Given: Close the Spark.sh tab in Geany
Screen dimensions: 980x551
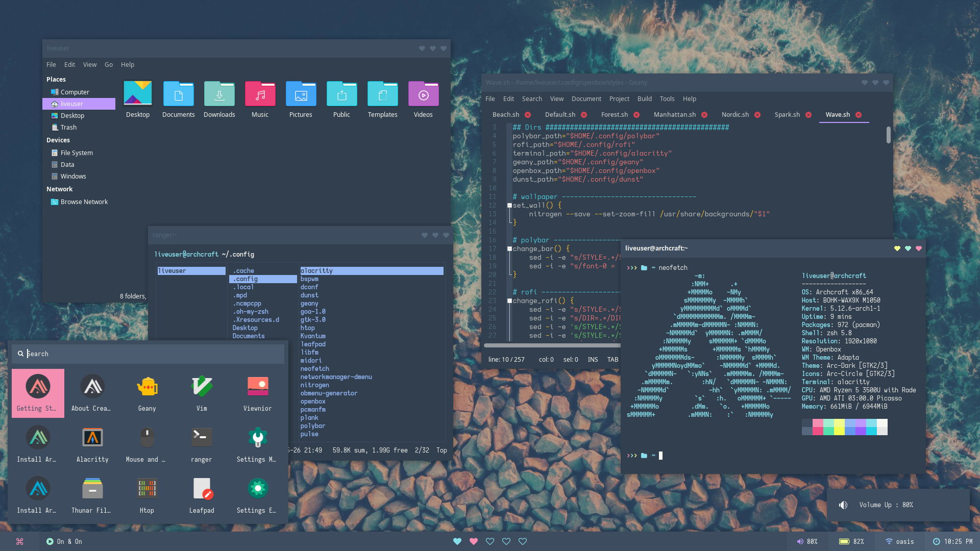Looking at the screenshot, I should pyautogui.click(x=808, y=115).
